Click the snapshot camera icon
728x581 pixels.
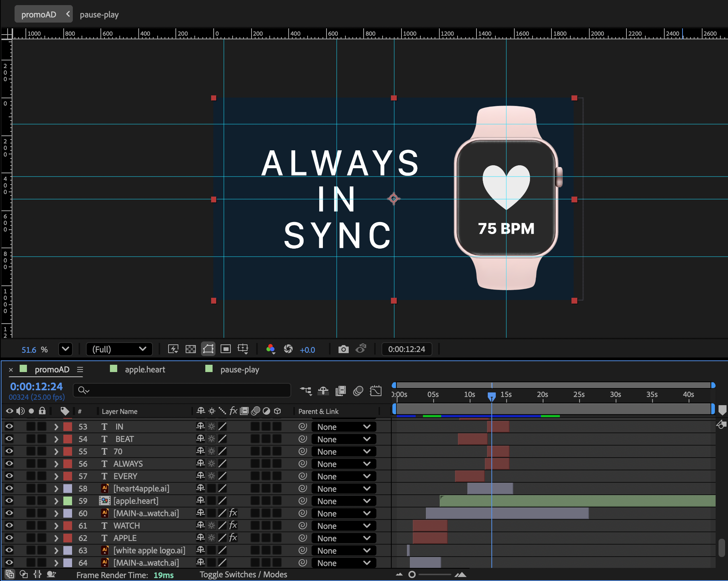[343, 349]
